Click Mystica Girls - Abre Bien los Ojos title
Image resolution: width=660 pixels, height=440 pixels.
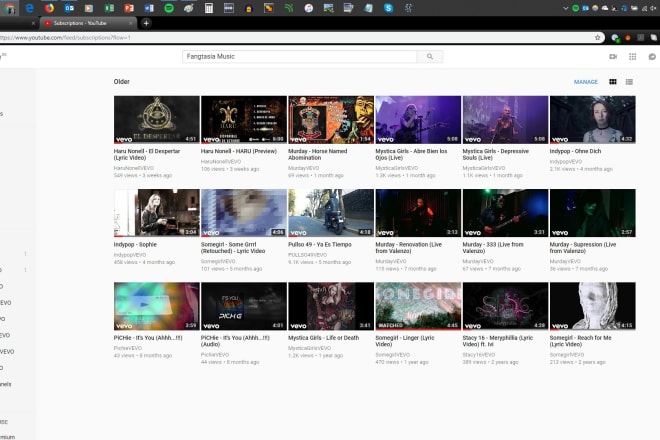(x=411, y=154)
